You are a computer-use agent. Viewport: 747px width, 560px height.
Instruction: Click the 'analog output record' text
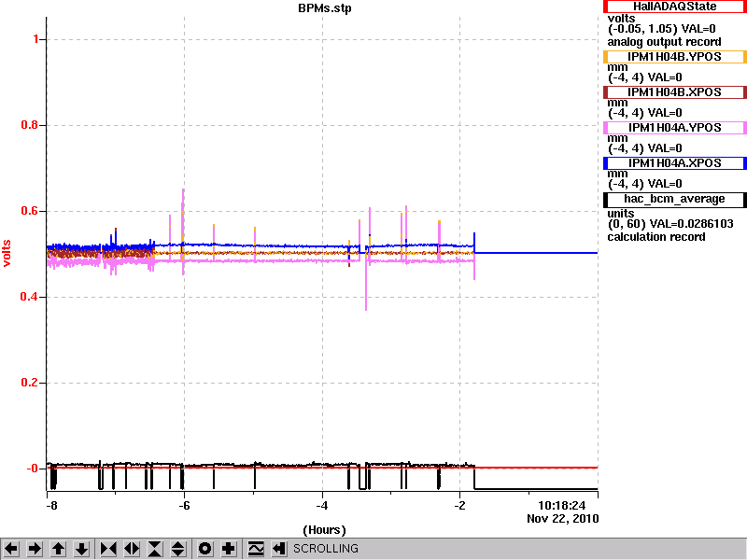664,42
